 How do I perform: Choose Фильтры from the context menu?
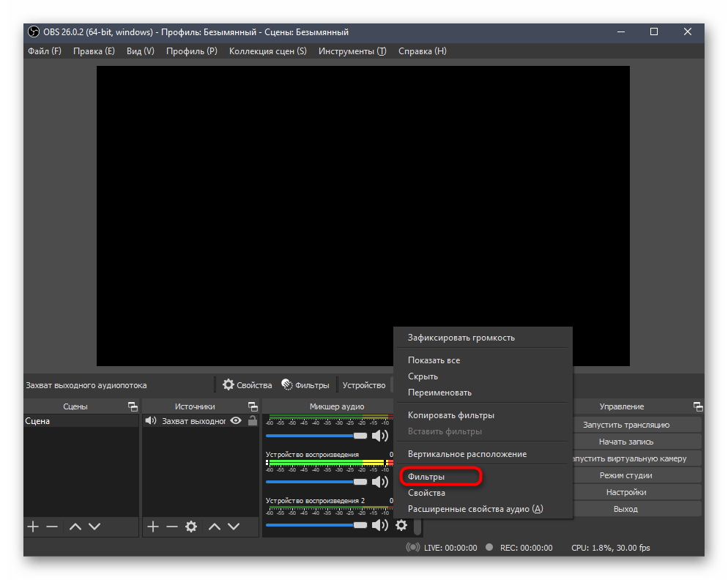click(x=426, y=477)
